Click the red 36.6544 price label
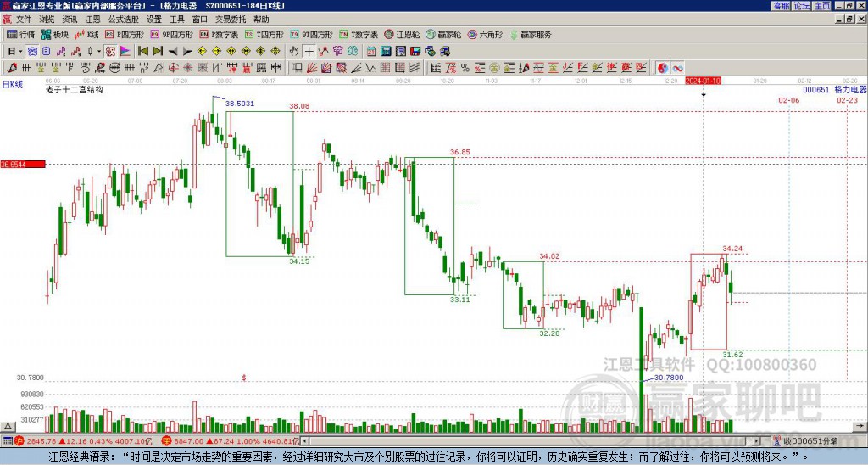 click(x=23, y=165)
